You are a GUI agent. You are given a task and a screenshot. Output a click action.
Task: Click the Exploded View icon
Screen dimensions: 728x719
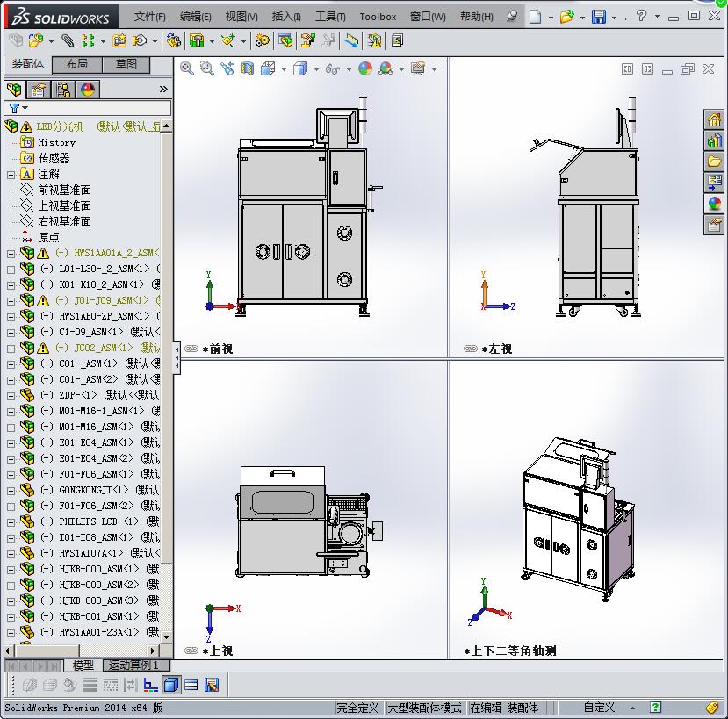coord(308,41)
